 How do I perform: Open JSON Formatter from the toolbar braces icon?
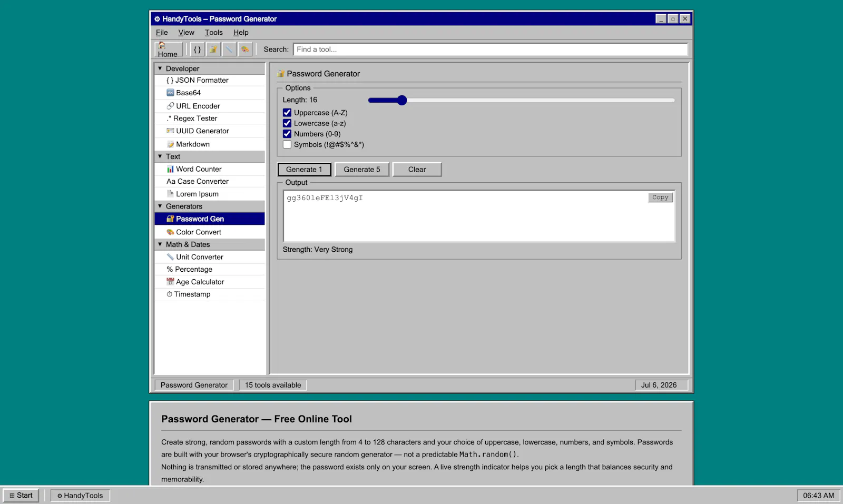[197, 50]
